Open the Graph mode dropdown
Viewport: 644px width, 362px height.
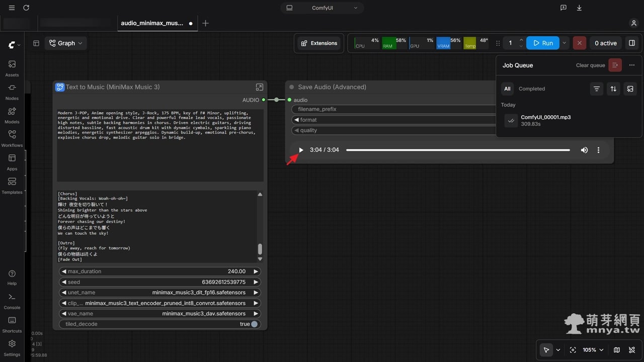66,43
